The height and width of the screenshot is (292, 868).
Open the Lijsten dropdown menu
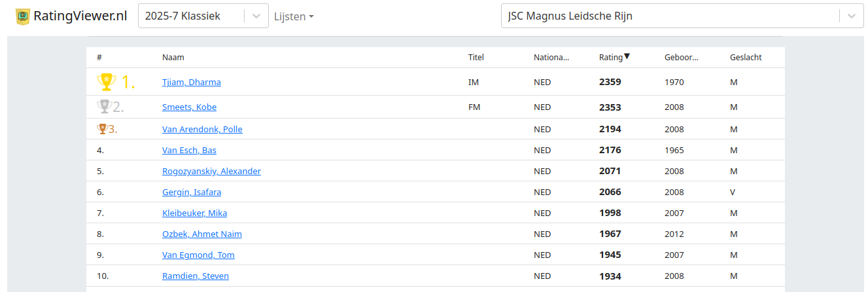294,16
